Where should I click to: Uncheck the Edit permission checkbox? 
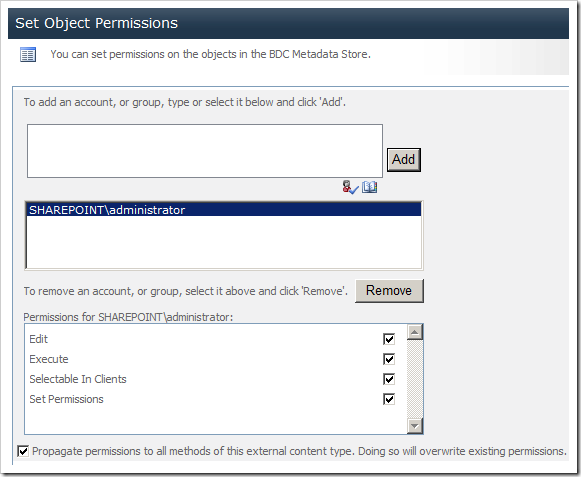(389, 339)
